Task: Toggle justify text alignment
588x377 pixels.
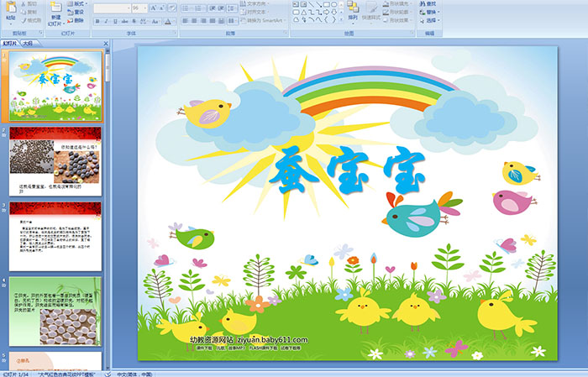Action: point(213,21)
